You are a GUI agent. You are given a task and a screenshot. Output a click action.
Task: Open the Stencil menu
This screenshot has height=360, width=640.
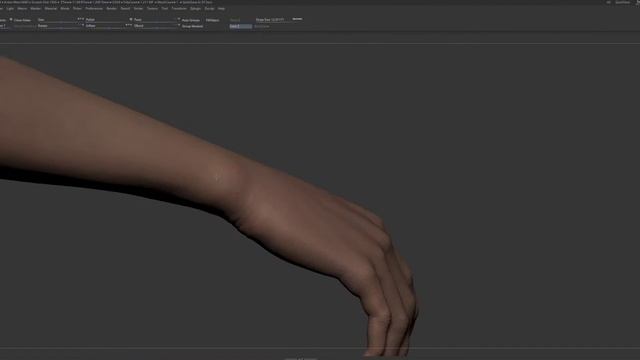coord(125,9)
